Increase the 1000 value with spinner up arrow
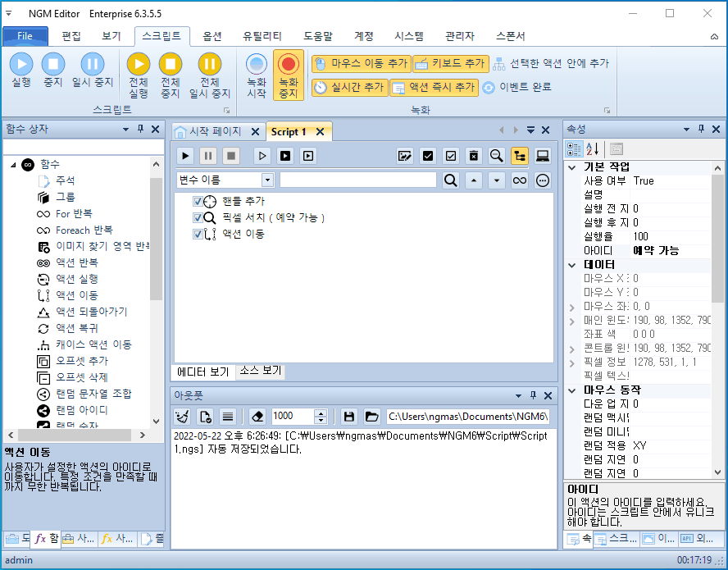 pos(321,413)
